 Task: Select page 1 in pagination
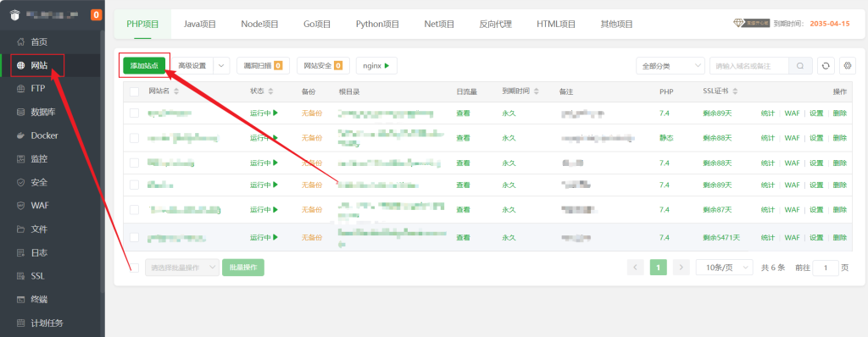(x=658, y=268)
